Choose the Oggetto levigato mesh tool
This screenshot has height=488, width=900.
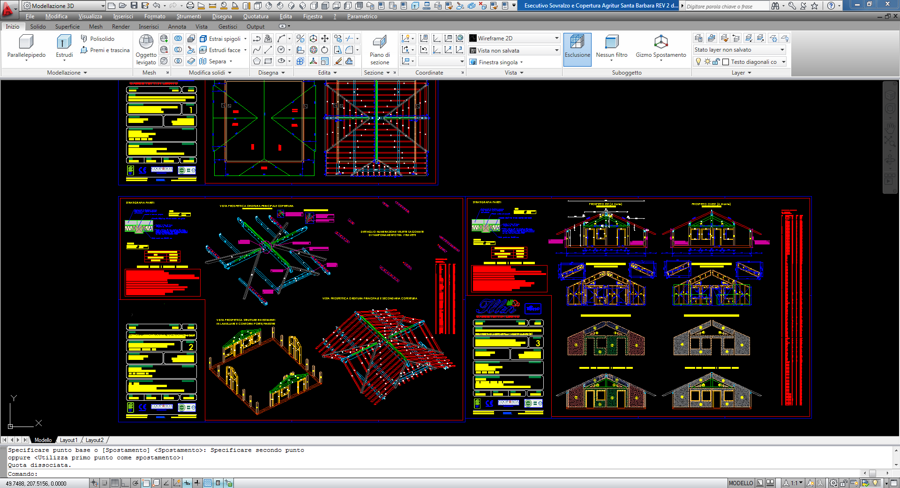146,50
